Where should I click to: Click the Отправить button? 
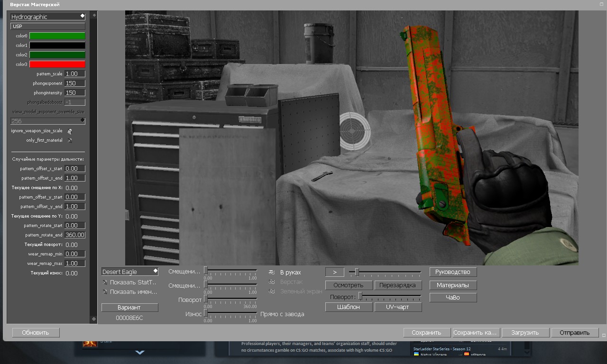[x=575, y=333]
